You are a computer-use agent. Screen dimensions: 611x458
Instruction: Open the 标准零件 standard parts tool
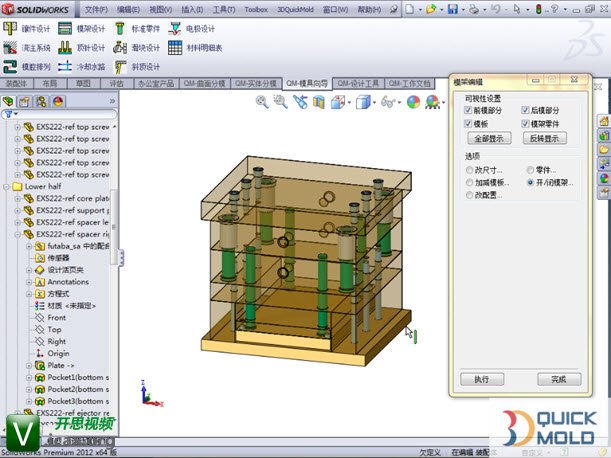coord(137,28)
